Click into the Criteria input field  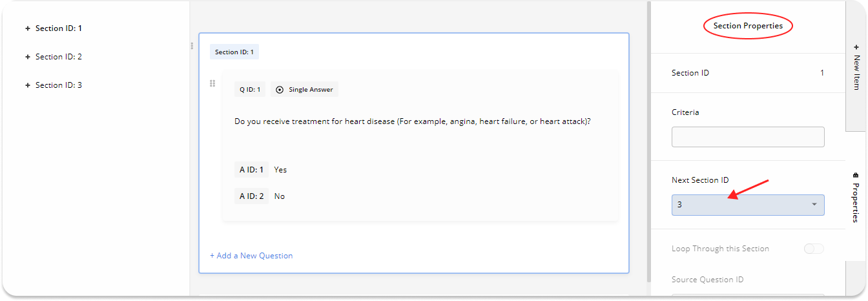click(748, 137)
